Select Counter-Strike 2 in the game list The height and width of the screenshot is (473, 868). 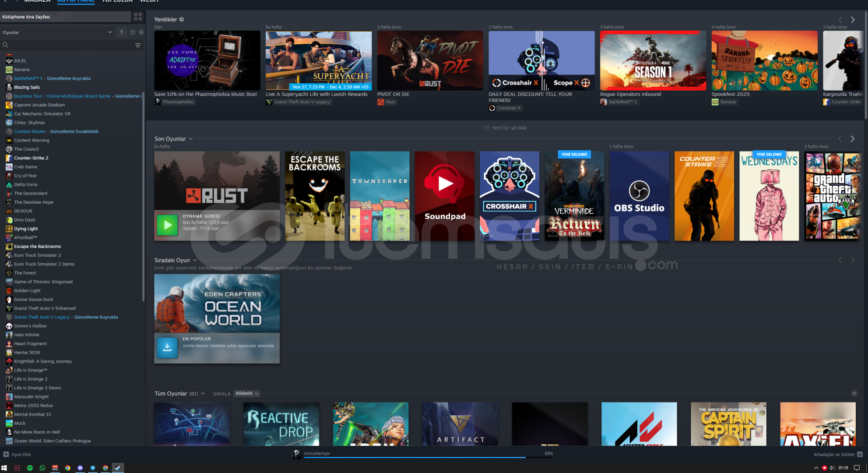click(31, 158)
